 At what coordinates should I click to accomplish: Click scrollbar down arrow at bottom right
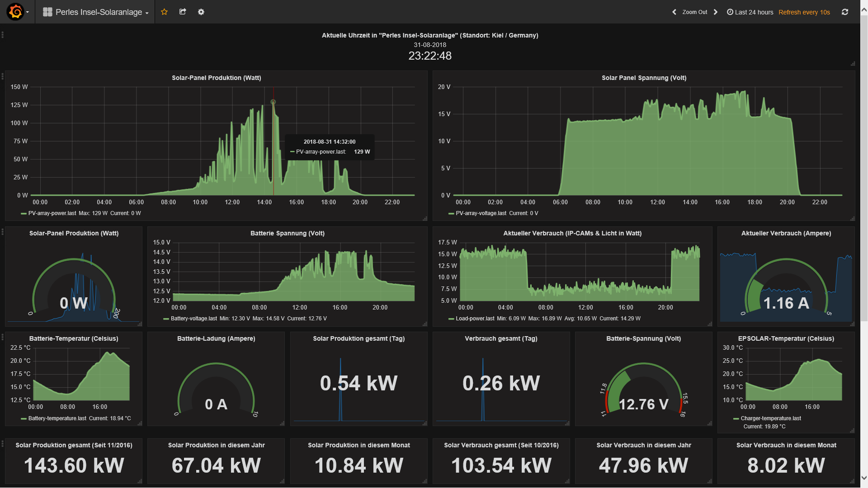coord(864,478)
